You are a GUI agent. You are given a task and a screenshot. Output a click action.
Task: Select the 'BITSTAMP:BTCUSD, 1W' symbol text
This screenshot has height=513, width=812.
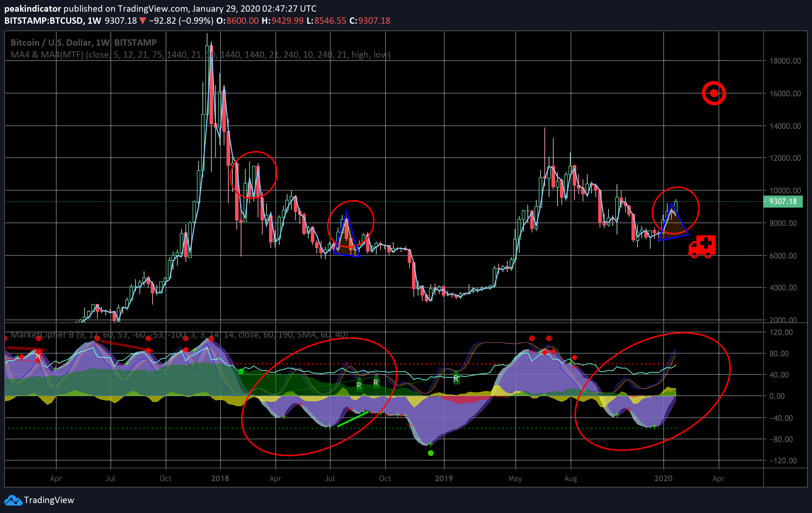point(53,21)
